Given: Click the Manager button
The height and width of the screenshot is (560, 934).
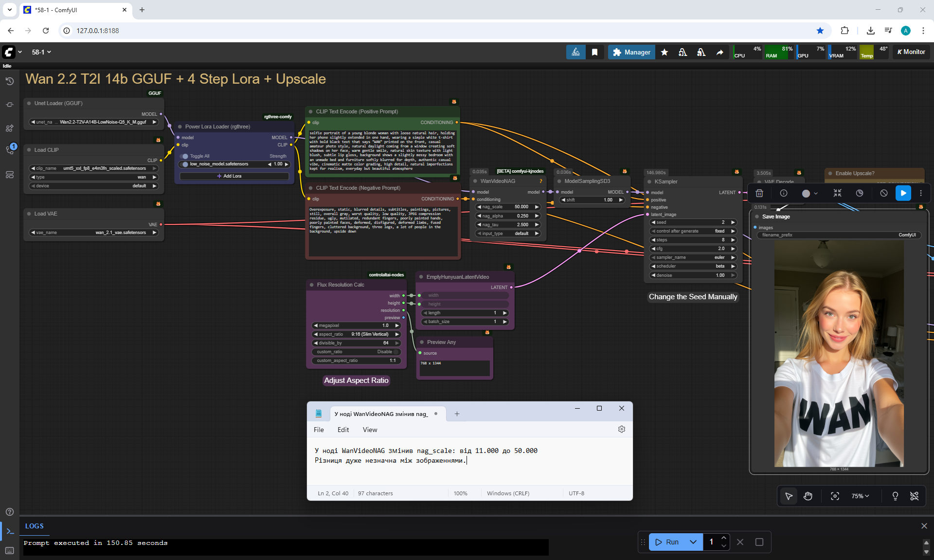Looking at the screenshot, I should [631, 52].
